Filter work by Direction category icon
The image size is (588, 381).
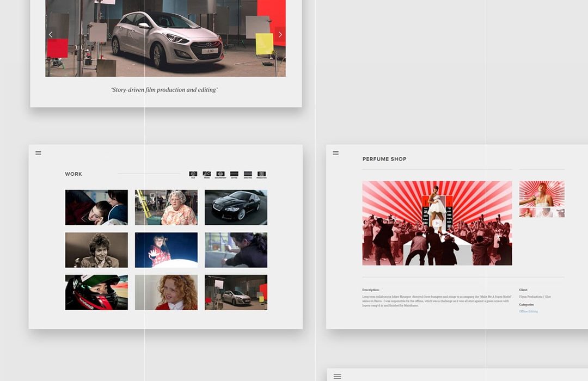[248, 174]
